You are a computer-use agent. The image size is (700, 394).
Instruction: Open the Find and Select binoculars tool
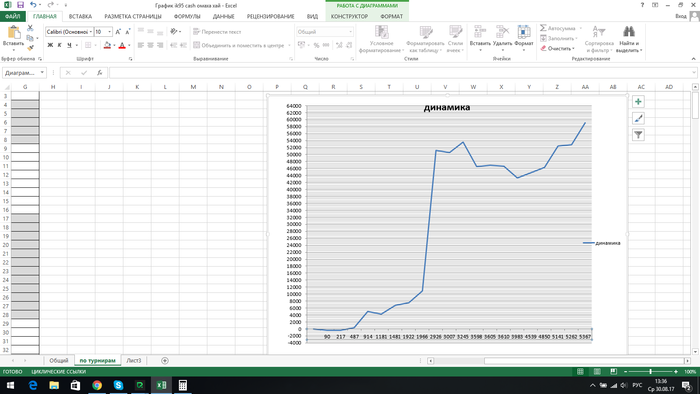629,39
